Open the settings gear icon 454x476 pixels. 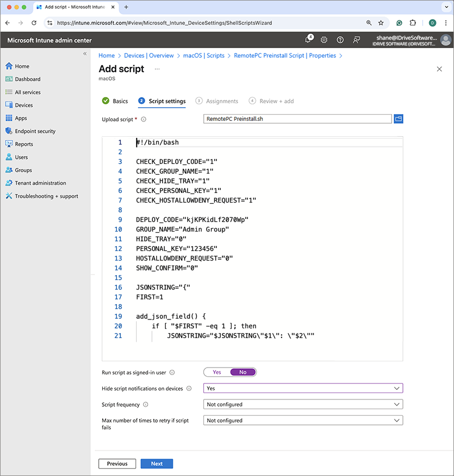(x=324, y=40)
